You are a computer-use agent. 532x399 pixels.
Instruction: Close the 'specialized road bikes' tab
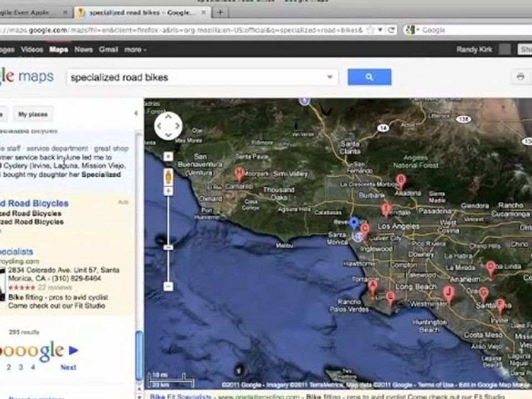[x=203, y=13]
